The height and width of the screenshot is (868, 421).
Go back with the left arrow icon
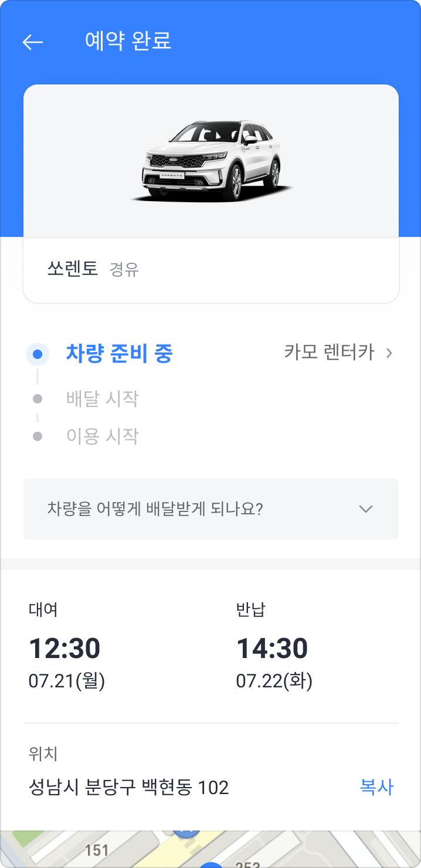coord(33,42)
